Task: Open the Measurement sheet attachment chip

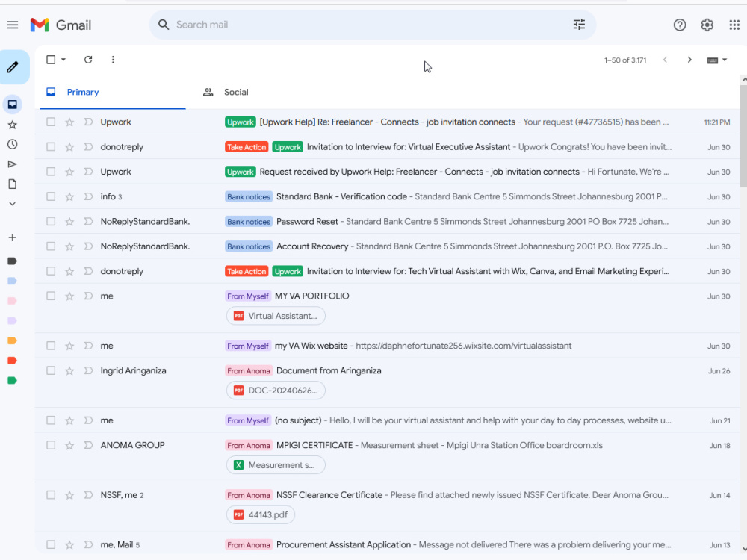Action: pyautogui.click(x=276, y=465)
